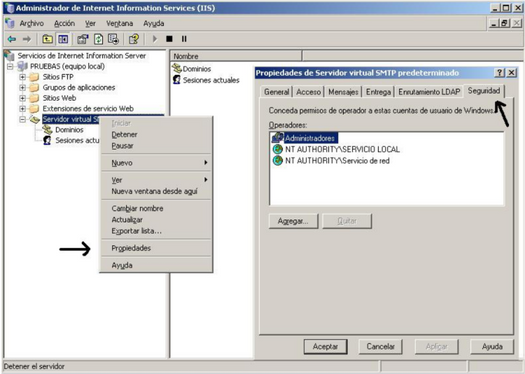Open the Ver submenu in the context menu
This screenshot has width=525, height=374.
click(157, 180)
